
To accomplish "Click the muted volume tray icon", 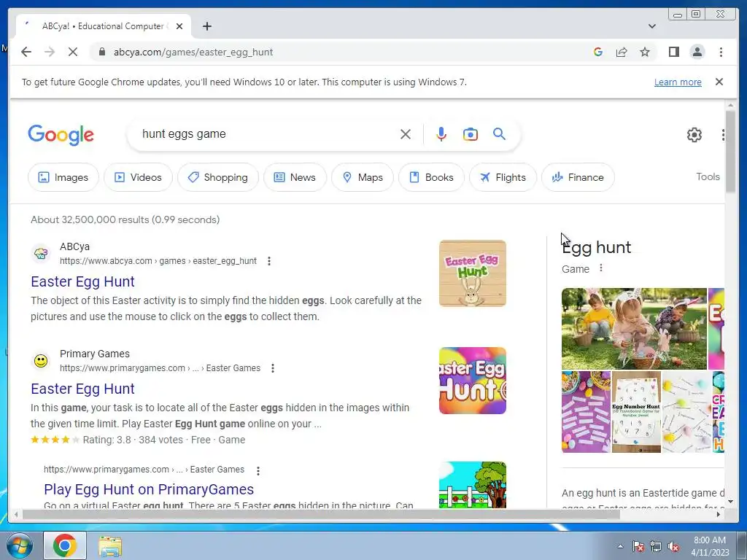I will pyautogui.click(x=673, y=547).
